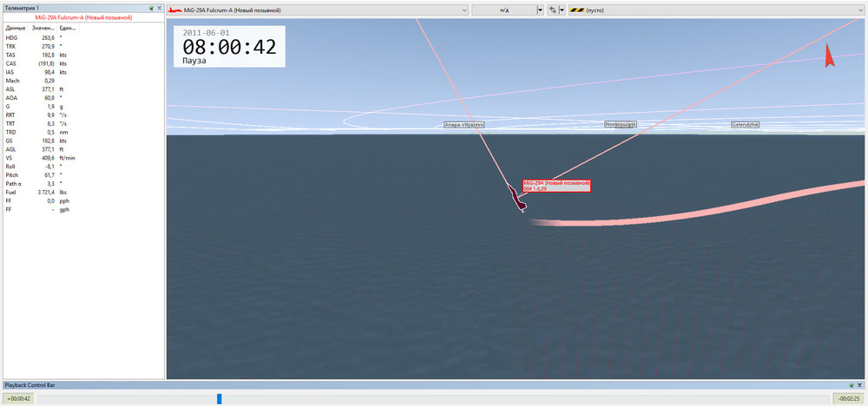The image size is (868, 406).
Task: Click the Значен... column header
Action: 43,28
